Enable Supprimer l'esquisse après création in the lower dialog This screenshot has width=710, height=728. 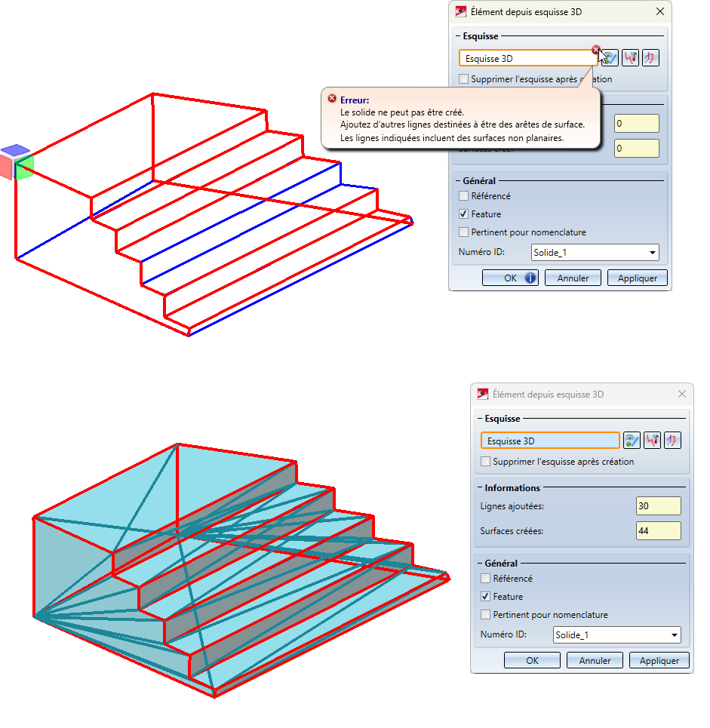pos(485,462)
